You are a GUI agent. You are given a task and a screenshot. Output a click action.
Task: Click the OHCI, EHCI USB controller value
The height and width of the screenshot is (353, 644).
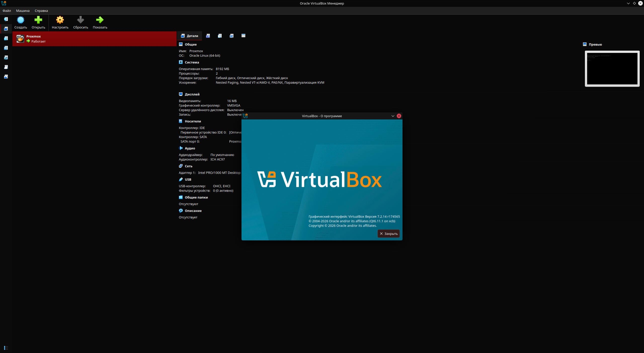pos(222,186)
